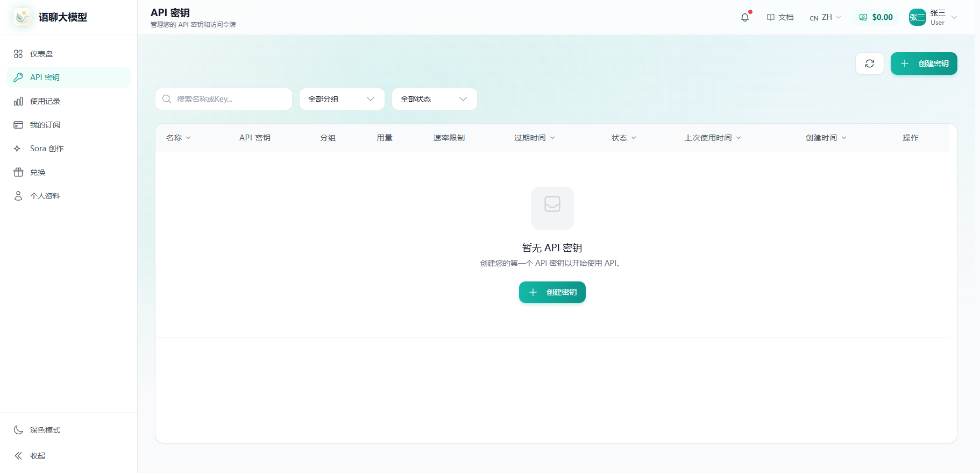Click the API 密钥 key icon
Screen dimensions: 980x473
pyautogui.click(x=18, y=77)
